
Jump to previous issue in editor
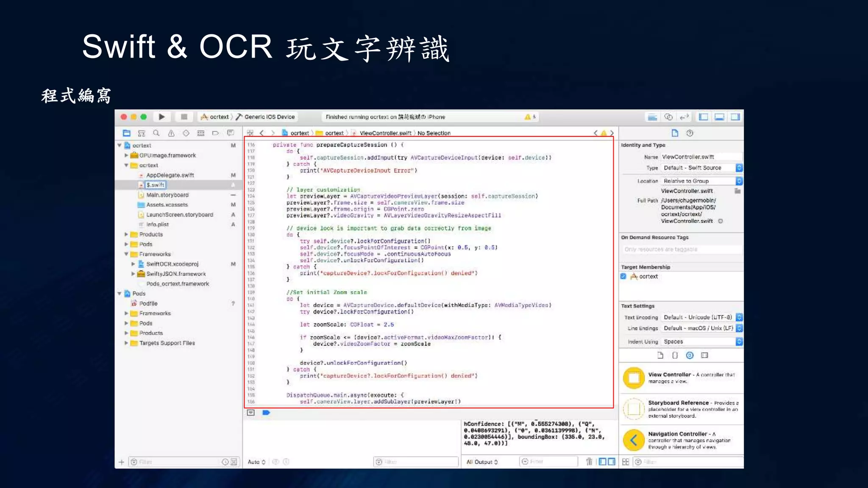point(596,133)
